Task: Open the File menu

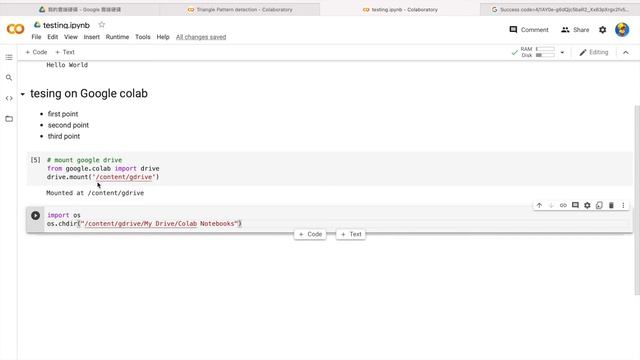Action: [x=36, y=37]
